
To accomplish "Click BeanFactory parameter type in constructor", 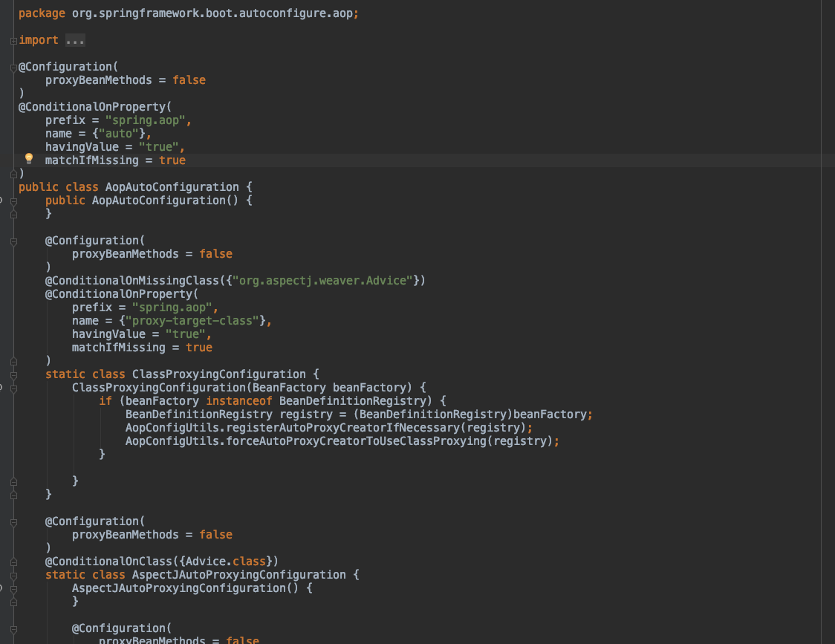I will pyautogui.click(x=289, y=388).
